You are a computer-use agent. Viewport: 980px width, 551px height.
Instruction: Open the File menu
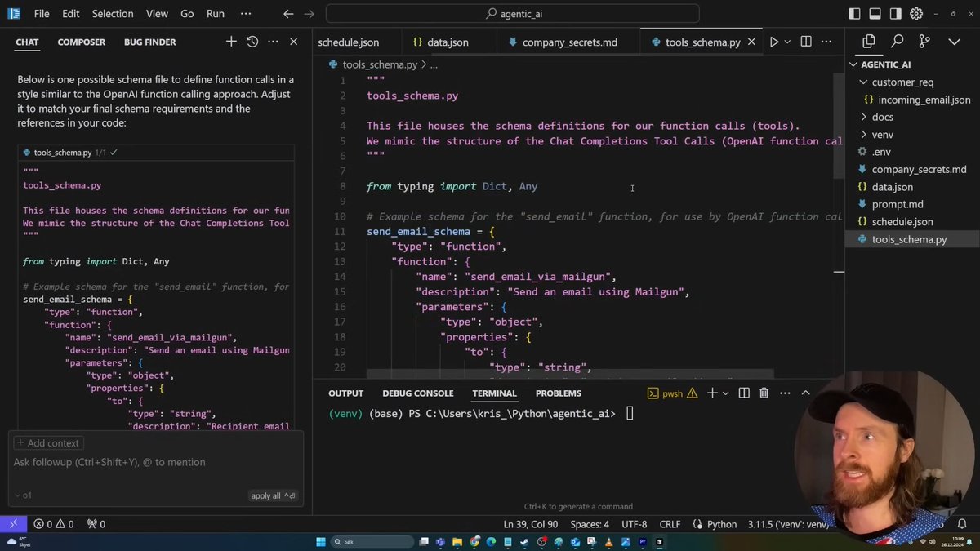tap(42, 14)
